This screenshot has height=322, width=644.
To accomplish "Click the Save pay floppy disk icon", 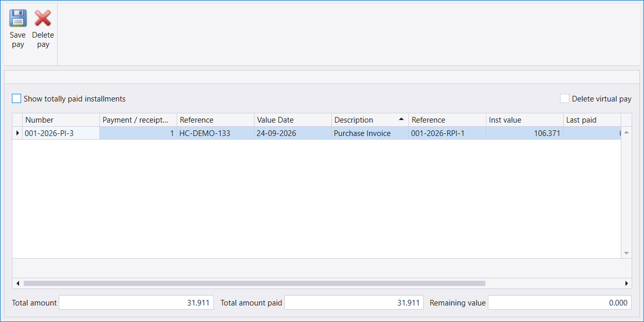I will tap(18, 18).
